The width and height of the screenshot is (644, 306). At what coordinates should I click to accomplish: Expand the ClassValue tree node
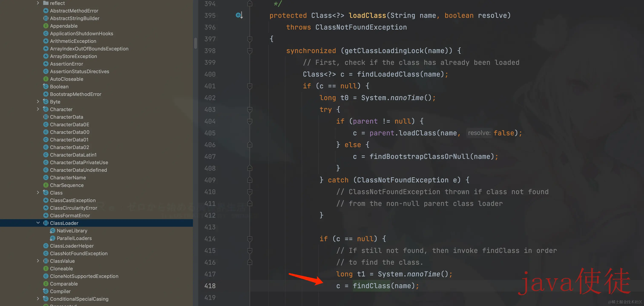pyautogui.click(x=38, y=261)
